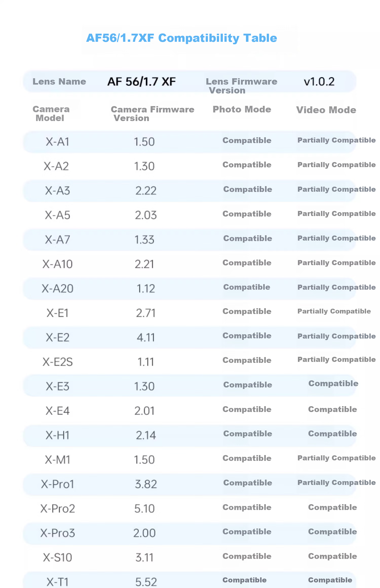Click the AF 56/1.7 XF lens name
The height and width of the screenshot is (588, 380).
click(x=142, y=82)
